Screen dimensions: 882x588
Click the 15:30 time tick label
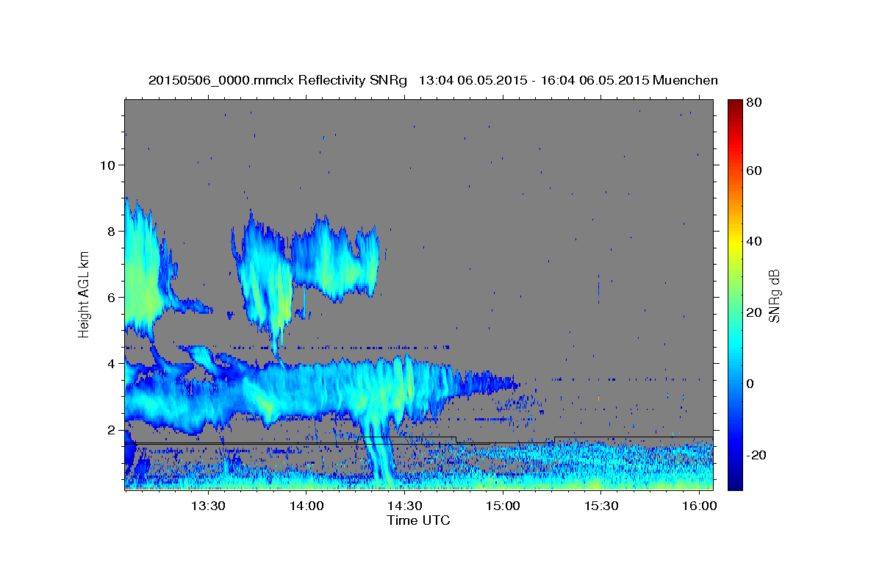[601, 506]
